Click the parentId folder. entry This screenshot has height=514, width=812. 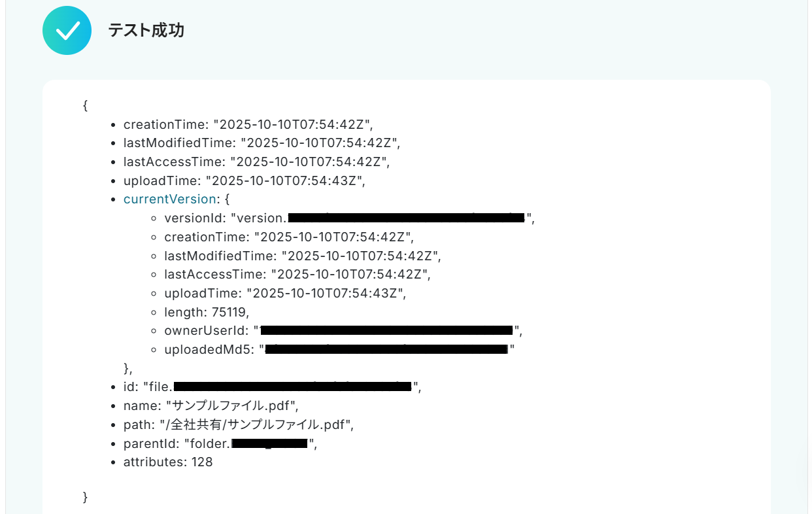point(220,443)
